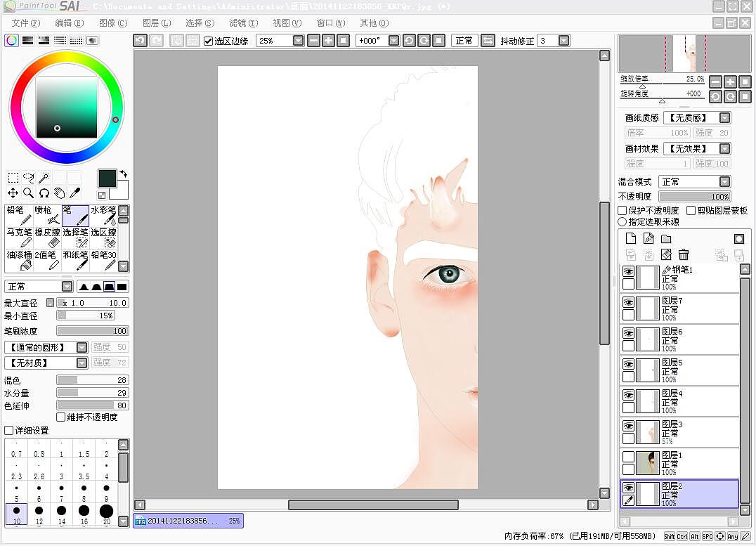Open the 通常的圆形 brush shape dropdown
Viewport: 756px width, 546px height.
pos(82,347)
